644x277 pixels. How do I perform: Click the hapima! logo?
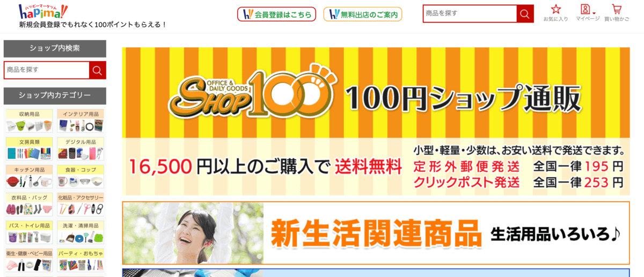pos(43,11)
